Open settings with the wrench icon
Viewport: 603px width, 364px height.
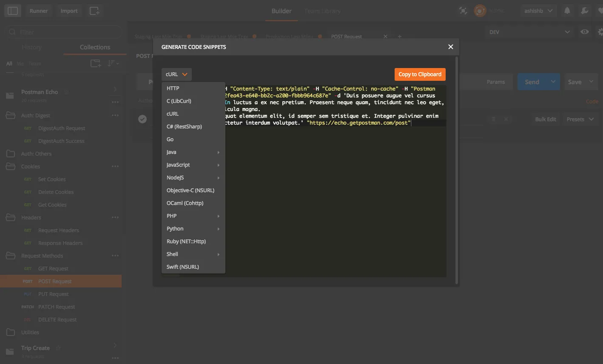(x=585, y=11)
